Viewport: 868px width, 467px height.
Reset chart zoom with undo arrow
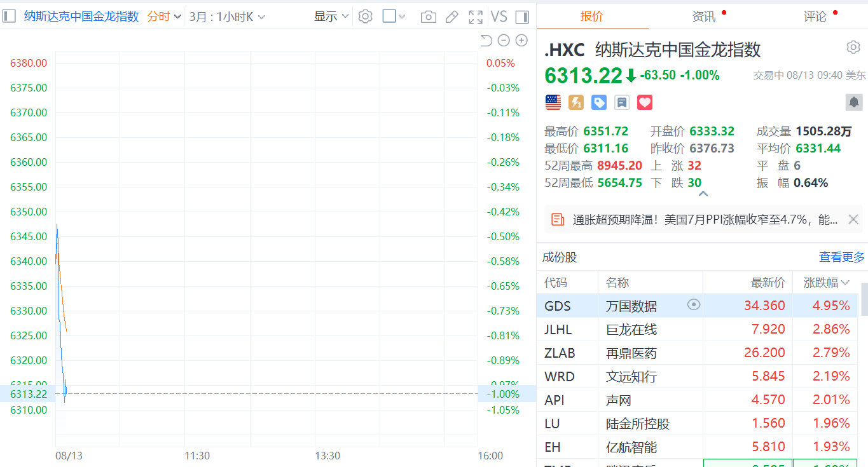tap(486, 41)
